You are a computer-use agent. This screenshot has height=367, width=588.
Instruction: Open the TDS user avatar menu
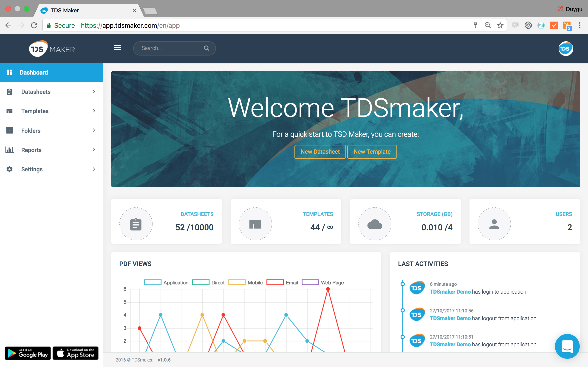click(565, 49)
